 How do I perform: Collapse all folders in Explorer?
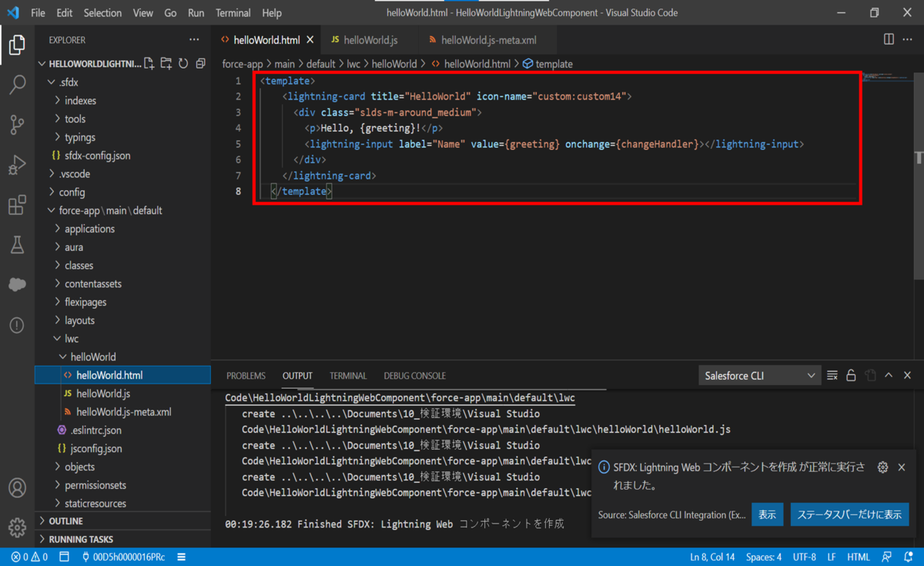[200, 64]
